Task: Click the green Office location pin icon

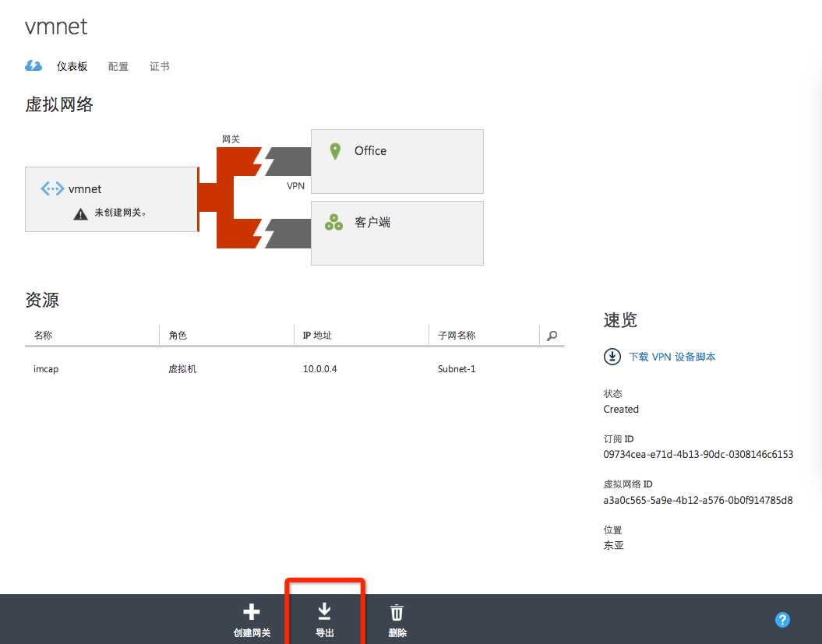Action: [x=335, y=151]
